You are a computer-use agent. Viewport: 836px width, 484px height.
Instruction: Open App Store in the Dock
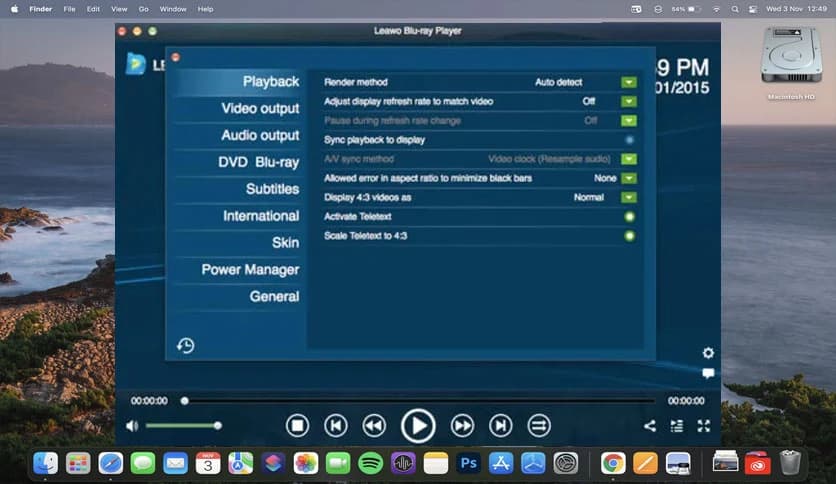501,463
